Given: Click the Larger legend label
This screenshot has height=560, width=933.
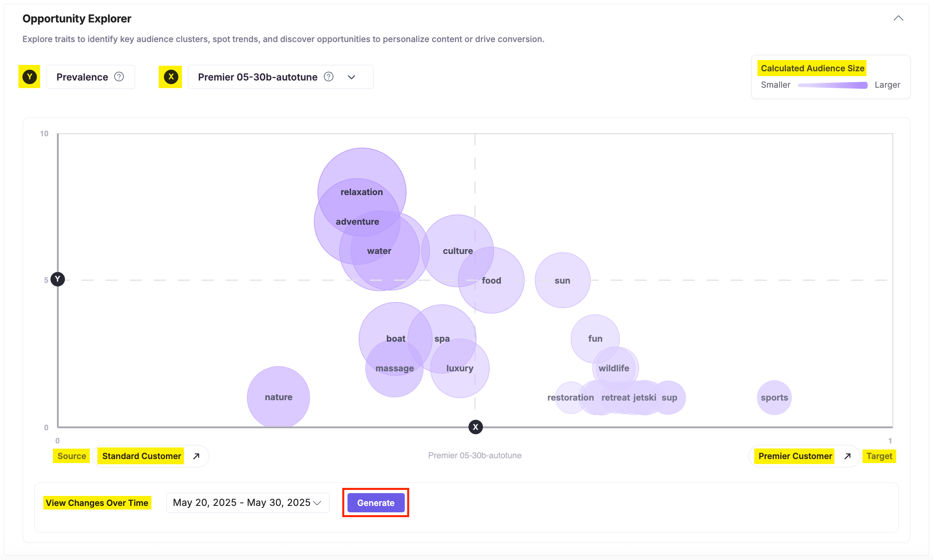Looking at the screenshot, I should 887,85.
